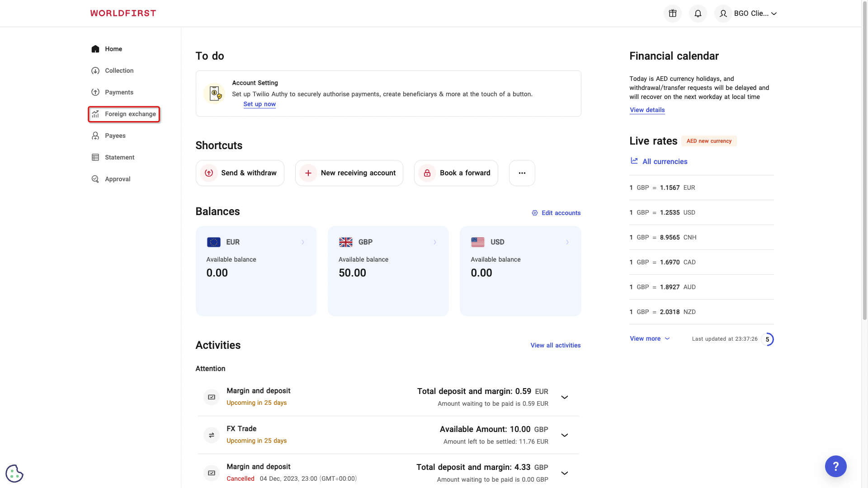This screenshot has width=868, height=488.
Task: Click Edit accounts gear link
Action: coord(556,213)
